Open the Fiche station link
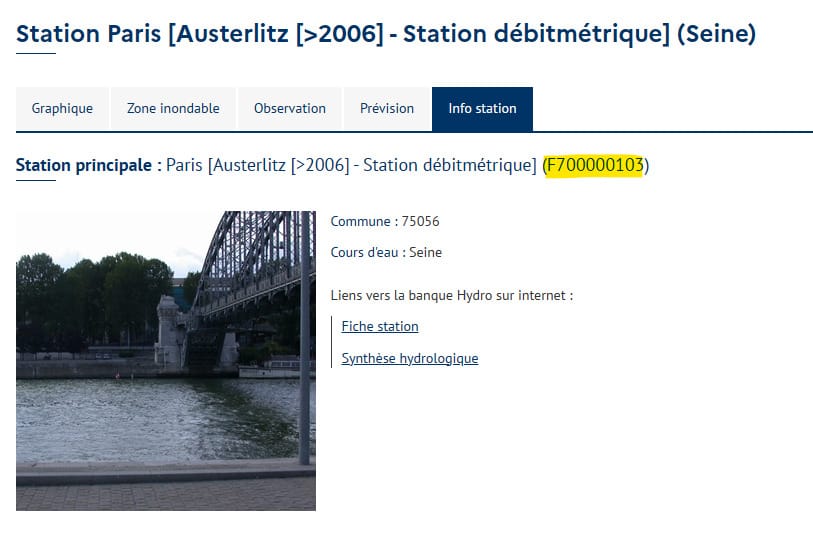 point(380,327)
